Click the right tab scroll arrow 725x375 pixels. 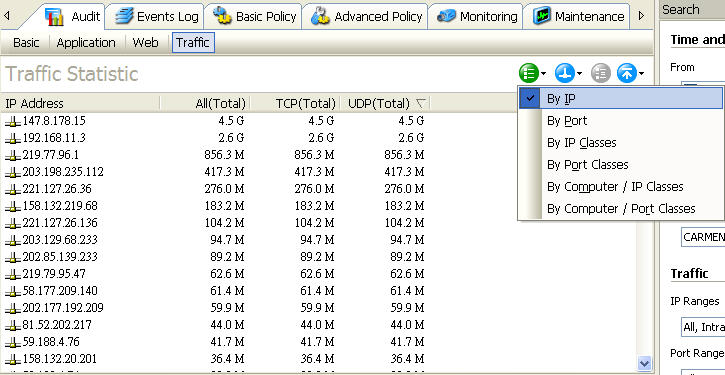click(641, 16)
